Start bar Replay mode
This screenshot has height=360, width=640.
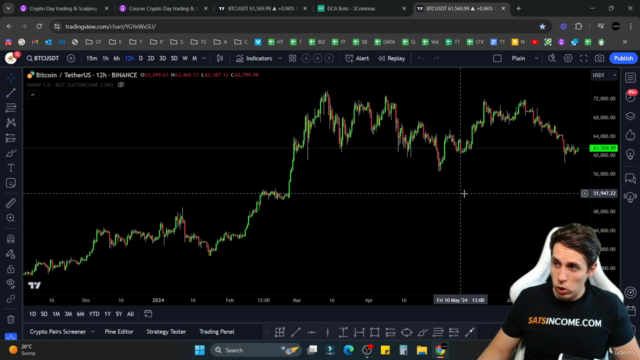coord(391,58)
